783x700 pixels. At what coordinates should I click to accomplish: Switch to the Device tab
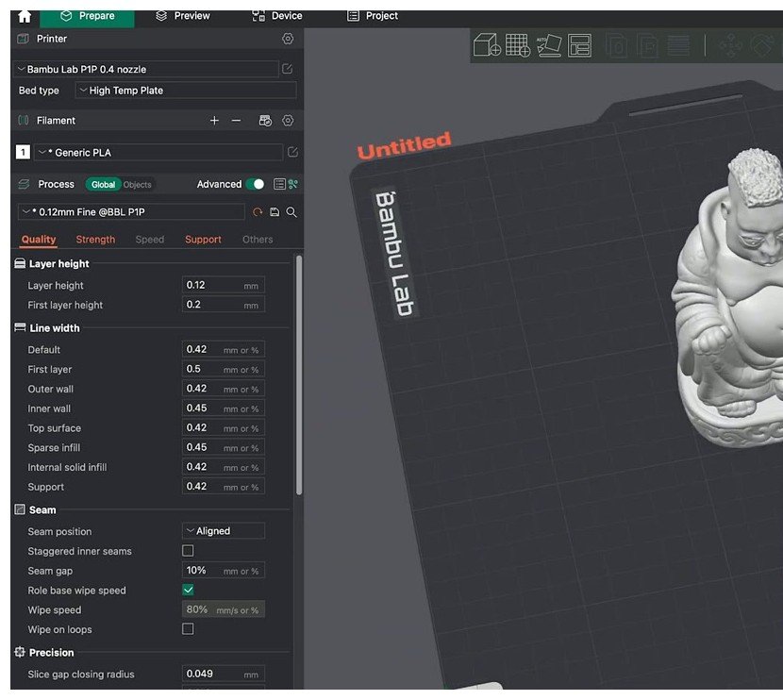[277, 16]
